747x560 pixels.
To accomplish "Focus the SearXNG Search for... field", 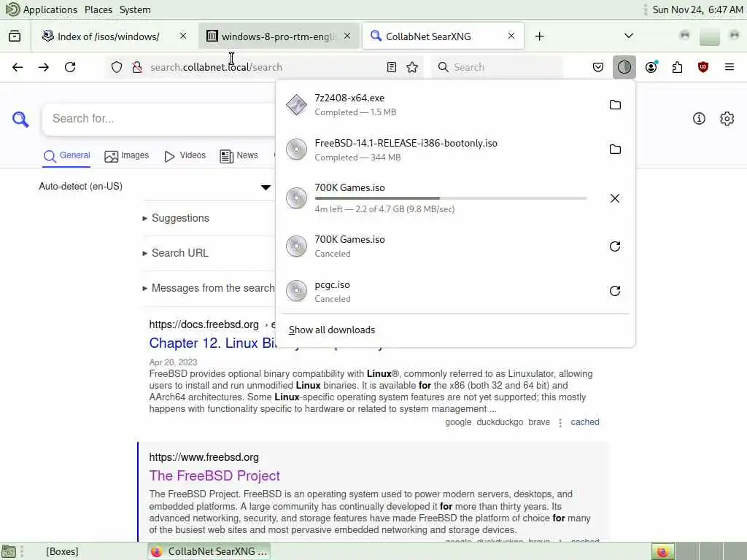I will tap(160, 119).
